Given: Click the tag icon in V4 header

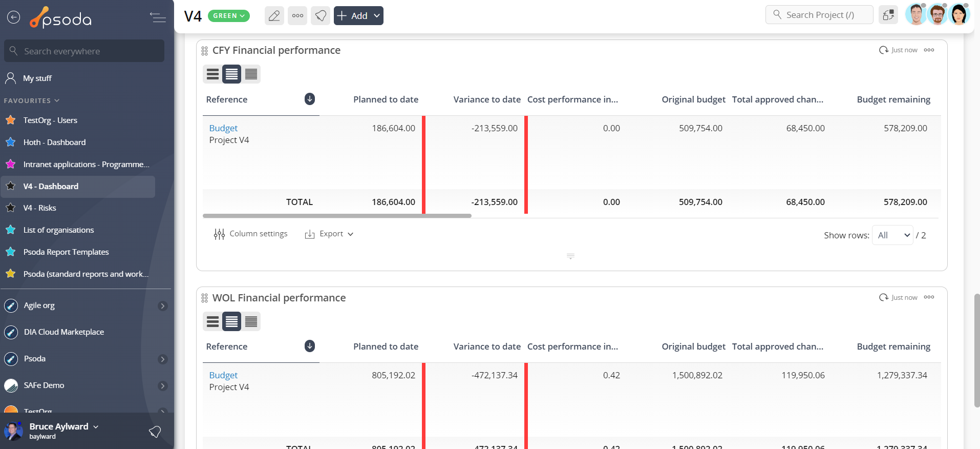Looking at the screenshot, I should coord(321,15).
